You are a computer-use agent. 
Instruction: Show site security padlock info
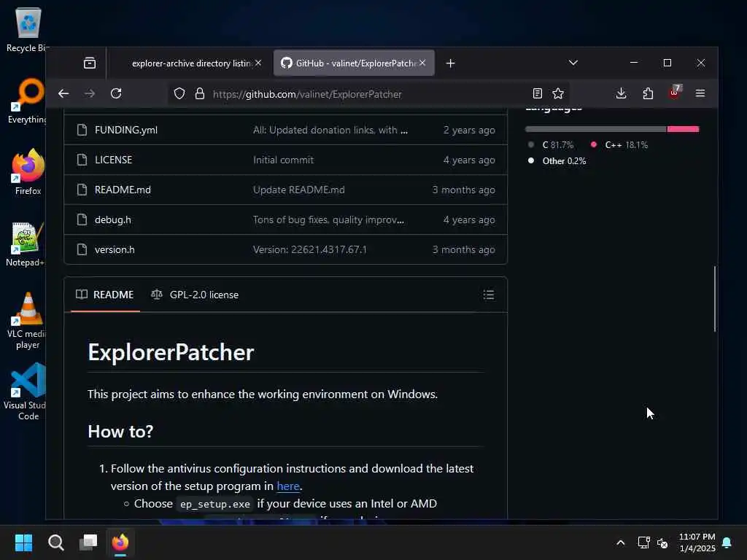pos(200,94)
